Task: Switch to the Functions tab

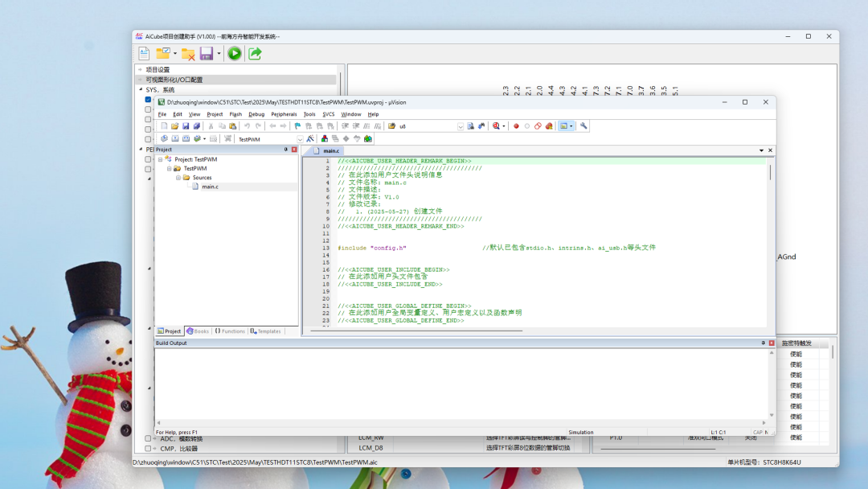Action: pos(230,331)
